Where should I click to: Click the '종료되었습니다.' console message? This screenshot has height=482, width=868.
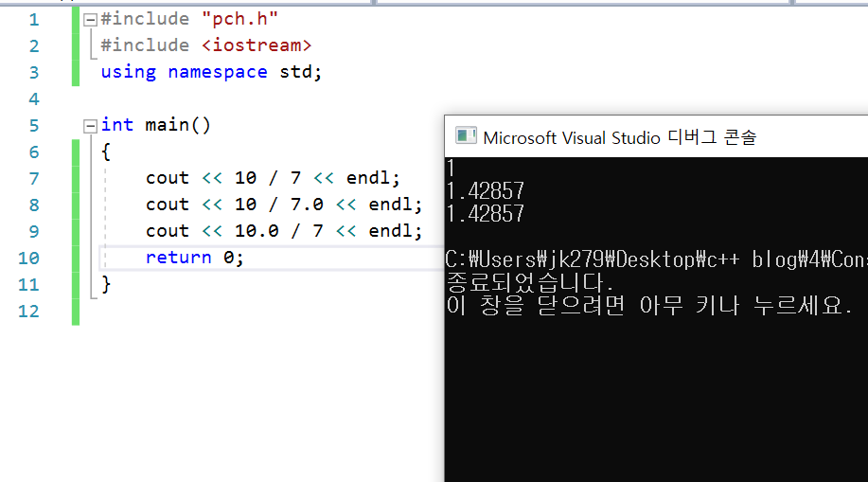coord(530,282)
